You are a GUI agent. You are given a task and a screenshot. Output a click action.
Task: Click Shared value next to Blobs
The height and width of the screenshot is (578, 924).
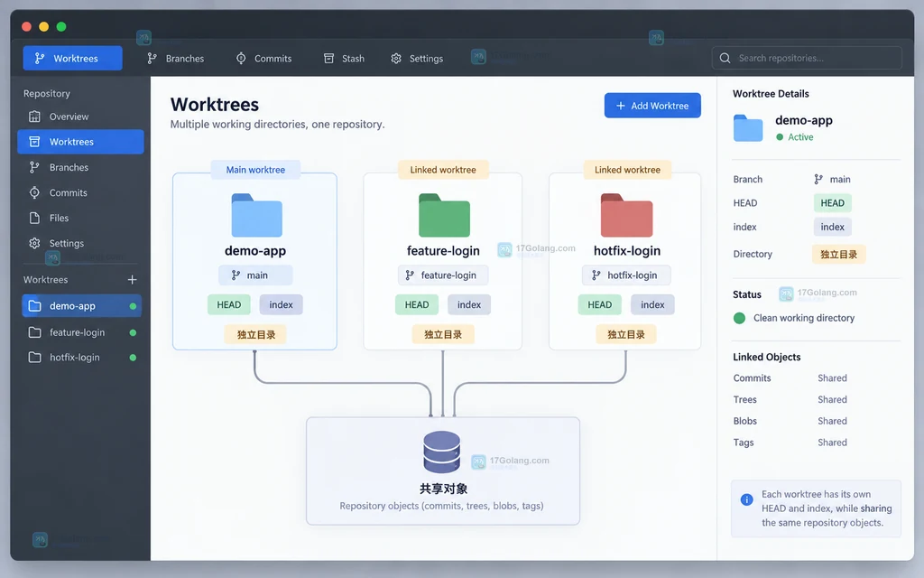coord(832,421)
